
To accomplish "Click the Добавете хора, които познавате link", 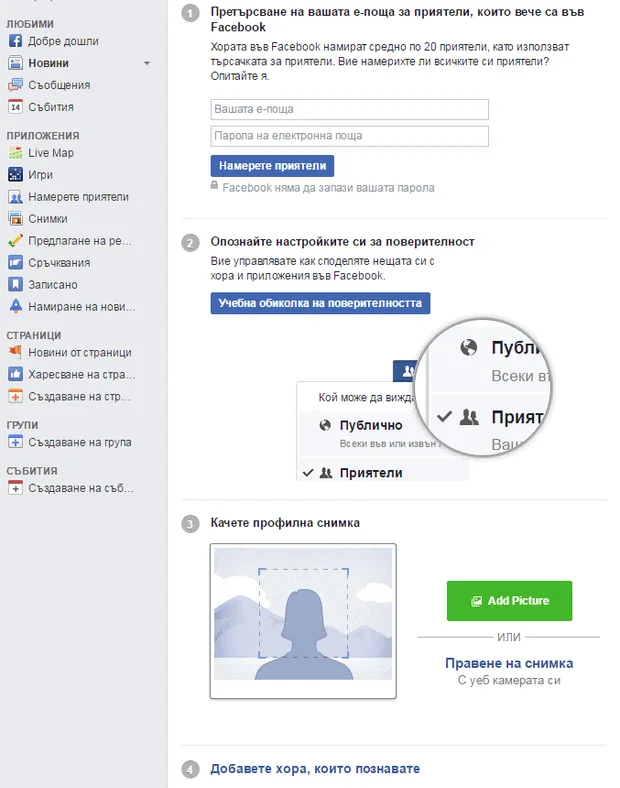I will tap(315, 769).
